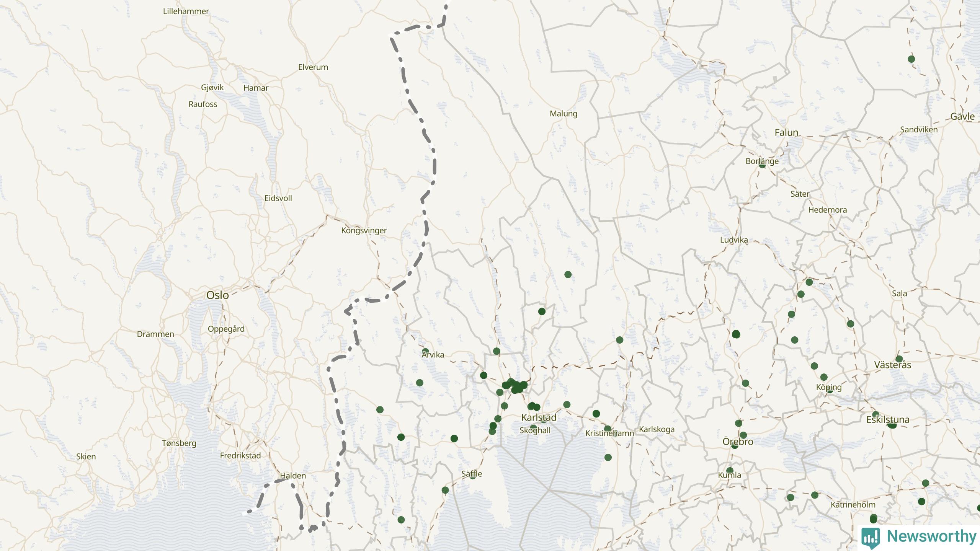
Task: Click the Skoghall label
Action: pyautogui.click(x=535, y=431)
